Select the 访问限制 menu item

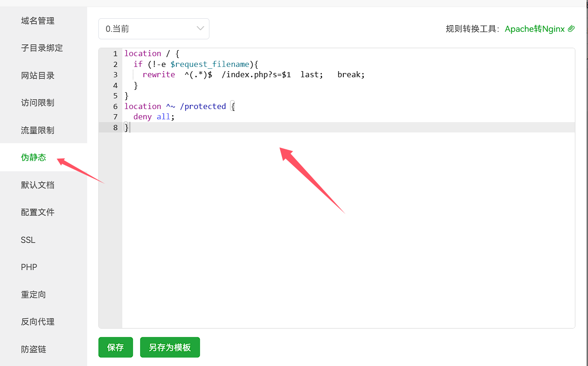pyautogui.click(x=37, y=103)
